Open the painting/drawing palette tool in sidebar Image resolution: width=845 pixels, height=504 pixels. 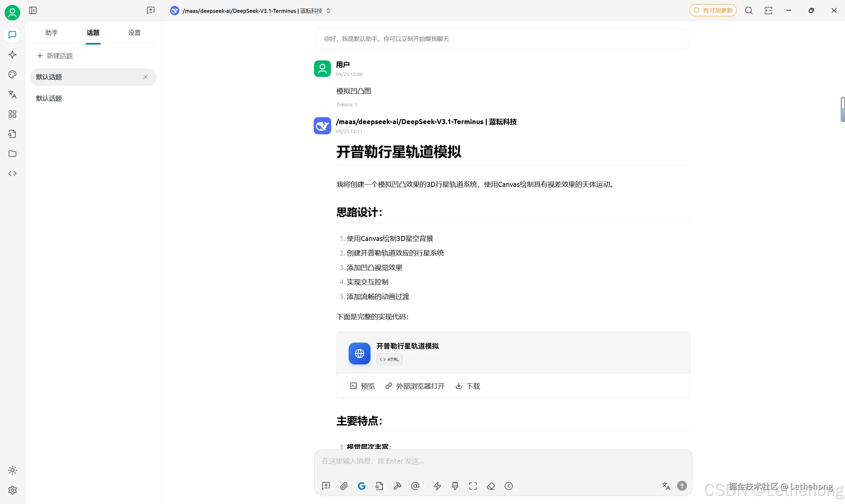(x=12, y=74)
